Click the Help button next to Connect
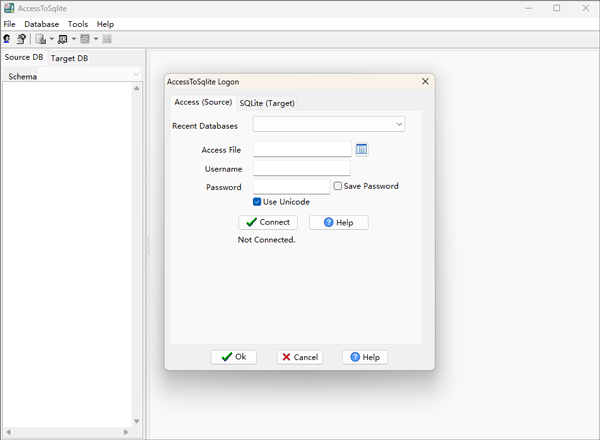 pos(339,222)
